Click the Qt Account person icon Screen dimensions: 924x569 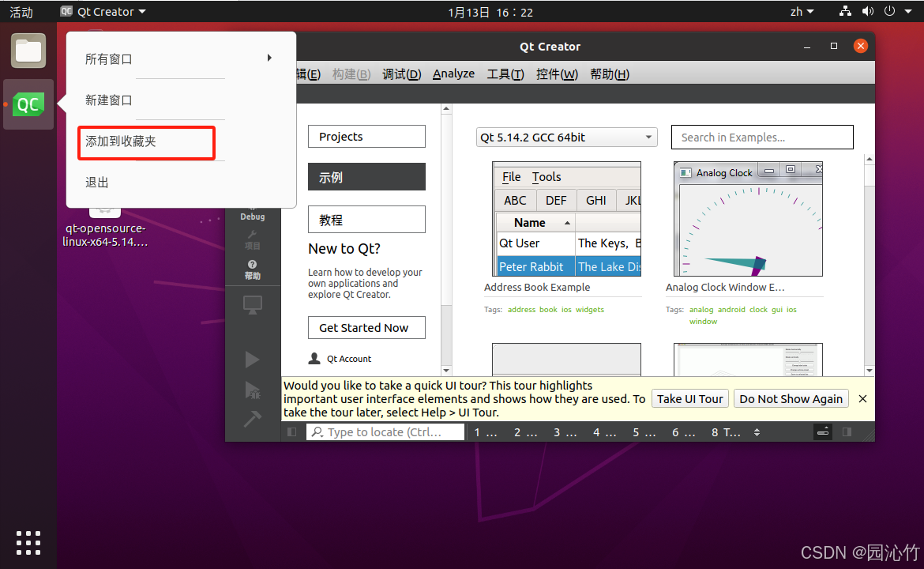click(x=314, y=359)
